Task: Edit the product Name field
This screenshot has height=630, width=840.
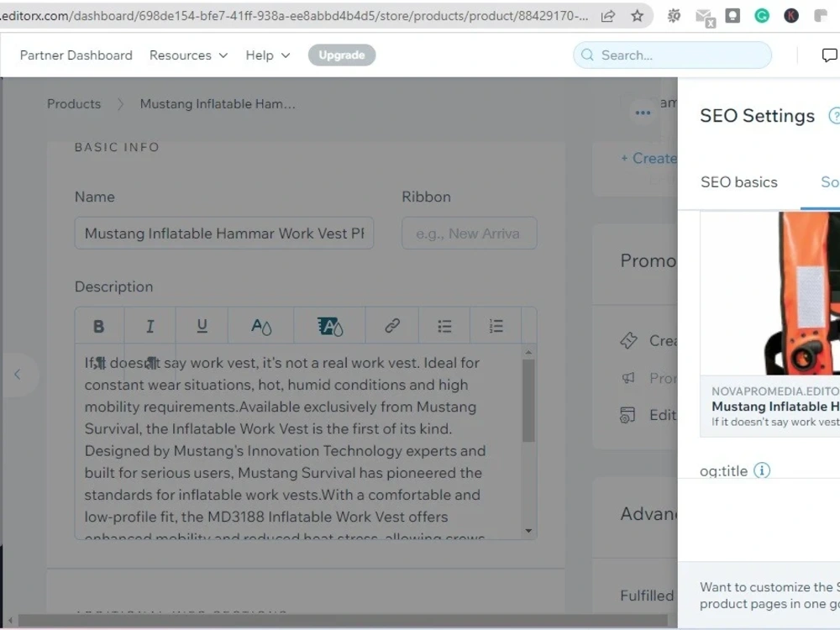Action: coord(224,233)
